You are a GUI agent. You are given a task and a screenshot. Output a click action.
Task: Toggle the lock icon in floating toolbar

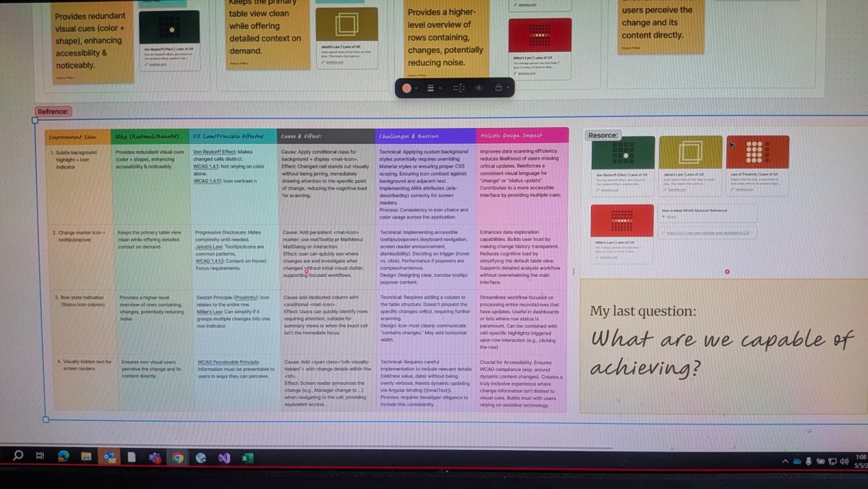[498, 88]
